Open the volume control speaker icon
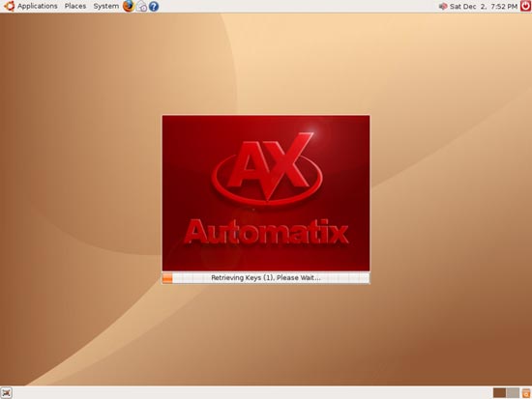 (x=443, y=6)
